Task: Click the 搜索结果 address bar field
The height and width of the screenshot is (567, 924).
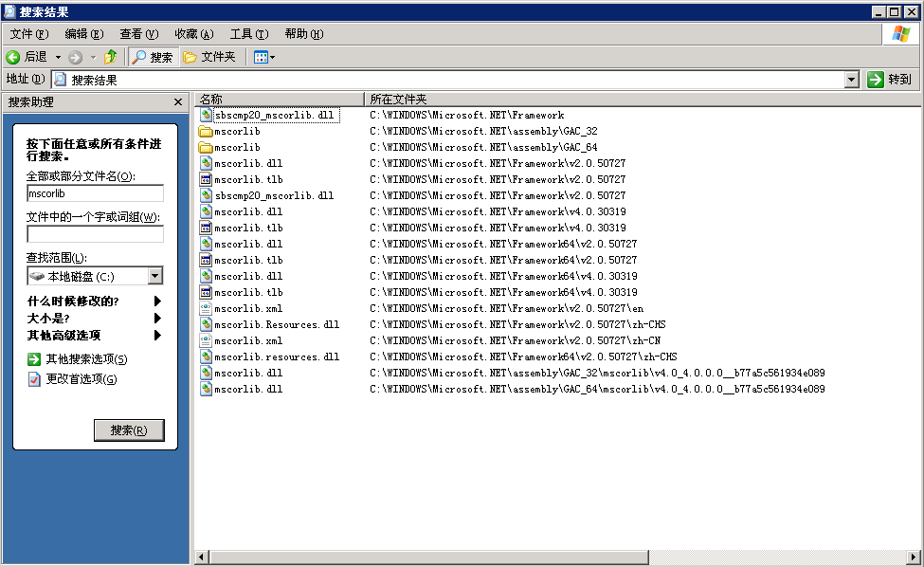Action: tap(448, 80)
